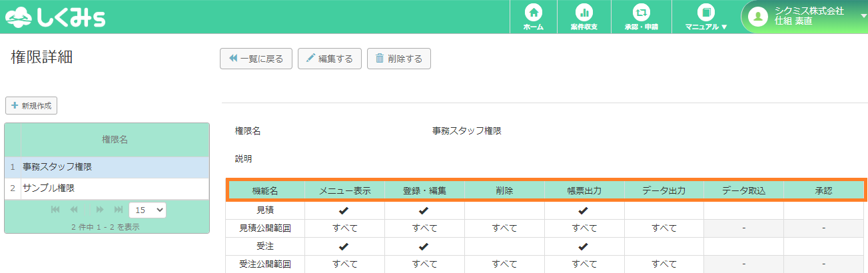Go to last page pager icon
The image size is (868, 273).
click(119, 210)
